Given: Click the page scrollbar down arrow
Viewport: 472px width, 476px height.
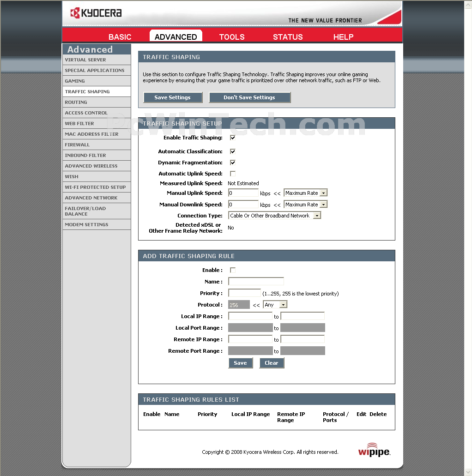Looking at the screenshot, I should (x=468, y=472).
